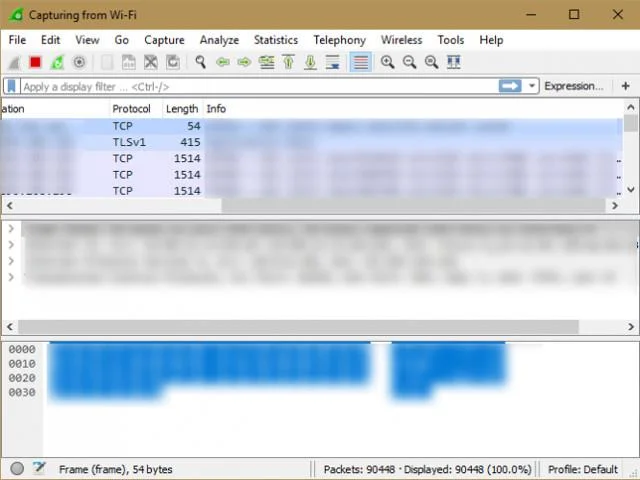Click the Expression... button
The height and width of the screenshot is (480, 640).
coord(573,86)
